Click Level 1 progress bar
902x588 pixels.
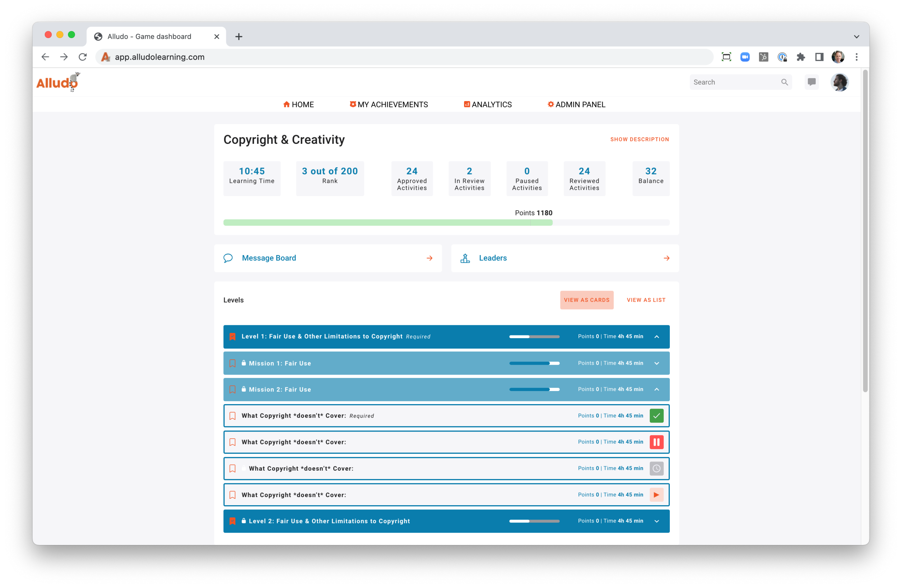coord(534,336)
